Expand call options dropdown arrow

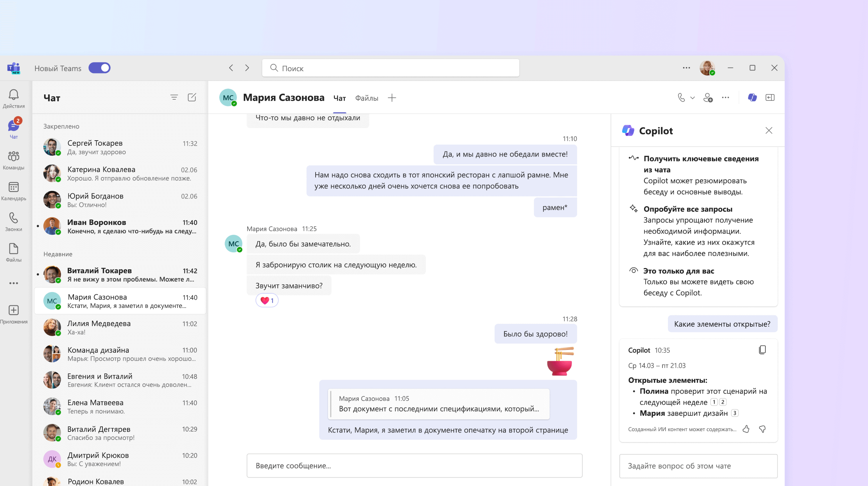click(x=693, y=98)
